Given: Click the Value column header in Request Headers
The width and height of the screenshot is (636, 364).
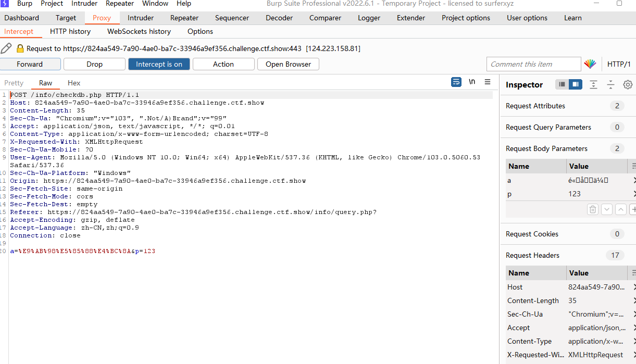Looking at the screenshot, I should 597,273.
